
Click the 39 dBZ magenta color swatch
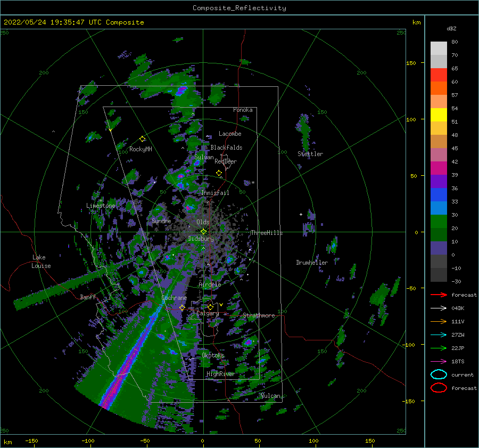[439, 168]
